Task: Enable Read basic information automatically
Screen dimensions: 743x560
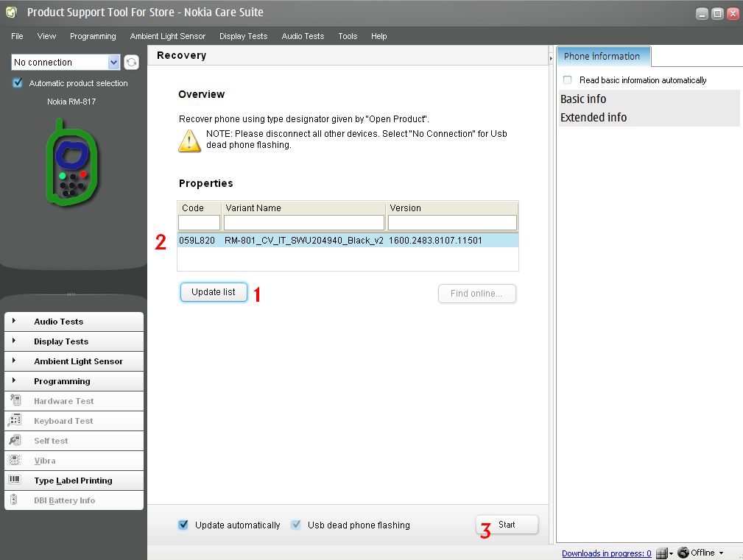Action: coord(567,79)
